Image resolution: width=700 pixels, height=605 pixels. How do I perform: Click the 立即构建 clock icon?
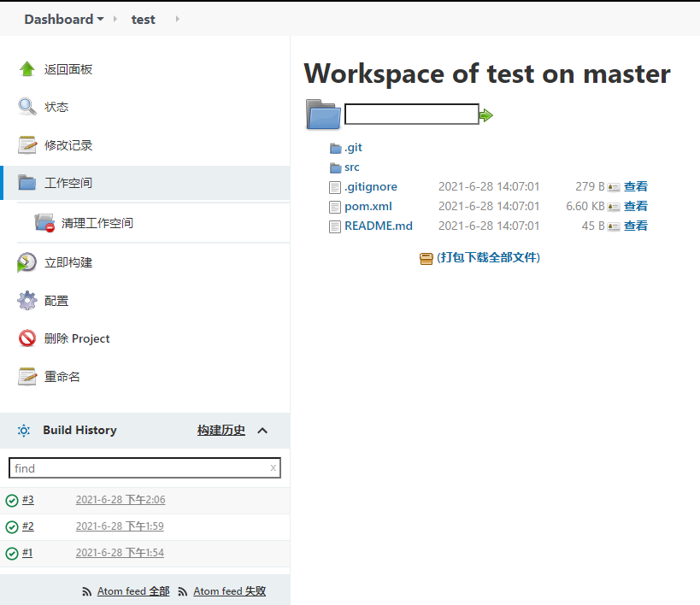[x=27, y=262]
